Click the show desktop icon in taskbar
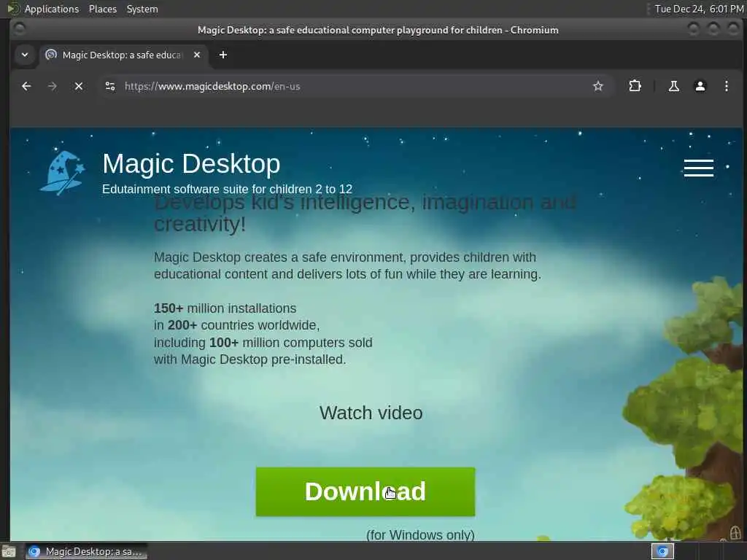Viewport: 747px width, 560px height. coord(9,552)
